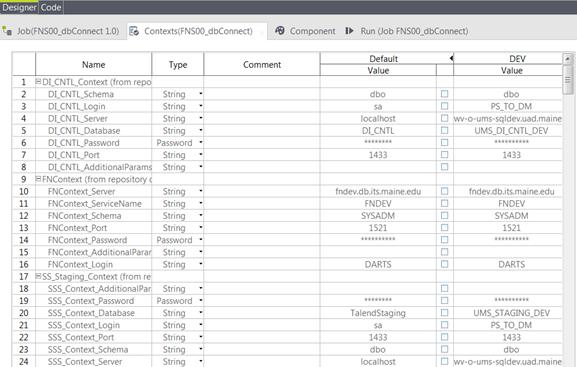Click the Run job play icon
Screen dimensions: 577x367
(350, 31)
